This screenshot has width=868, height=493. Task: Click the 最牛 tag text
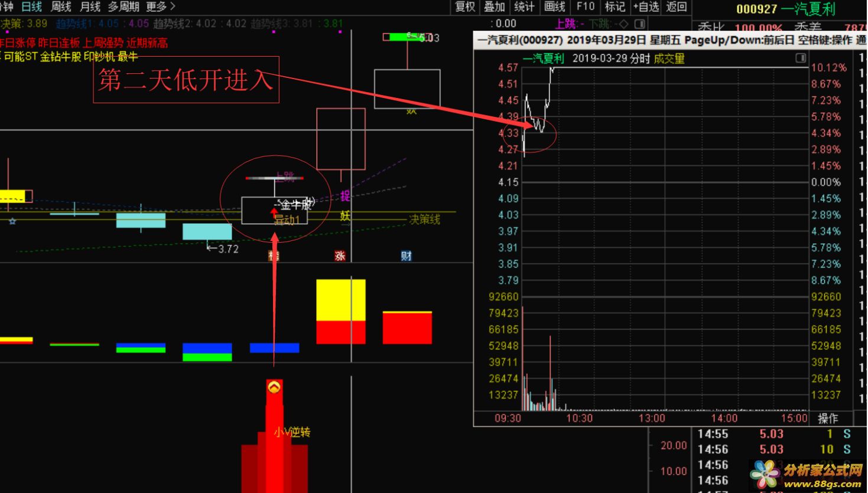pos(128,57)
